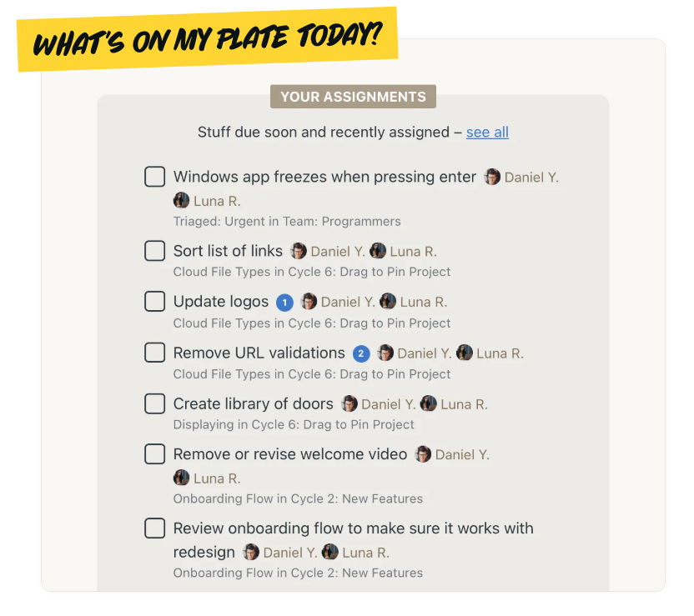
Task: Open the see all assignments link
Action: tap(487, 133)
